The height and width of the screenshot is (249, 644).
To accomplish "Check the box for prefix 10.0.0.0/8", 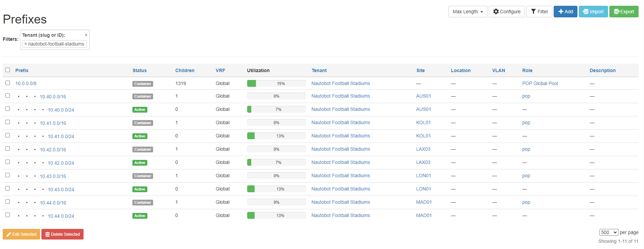I will [8, 83].
